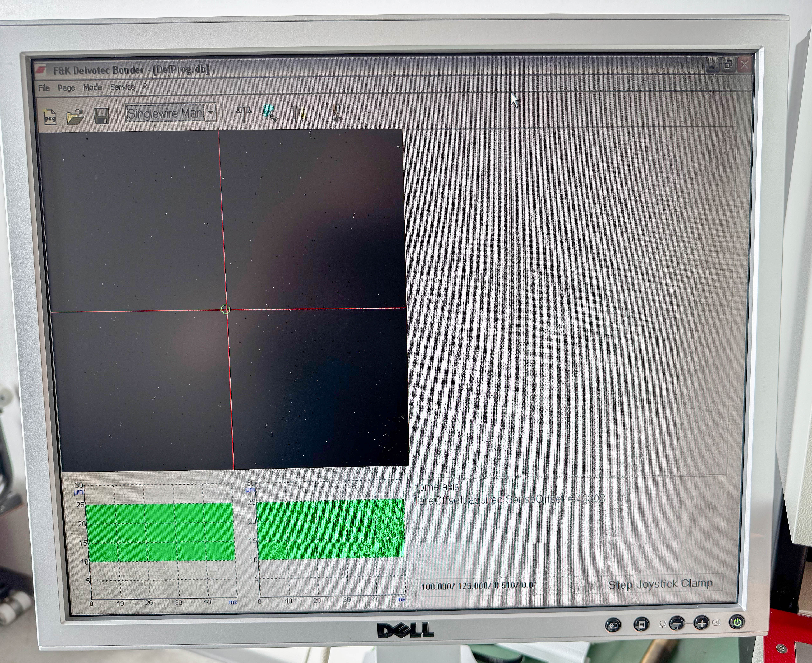812x663 pixels.
Task: Open the File menu
Action: 44,88
